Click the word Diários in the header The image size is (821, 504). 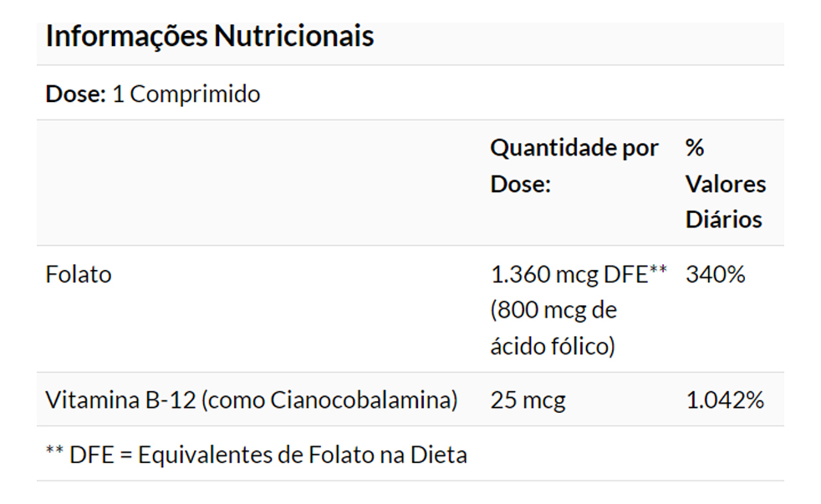724,220
